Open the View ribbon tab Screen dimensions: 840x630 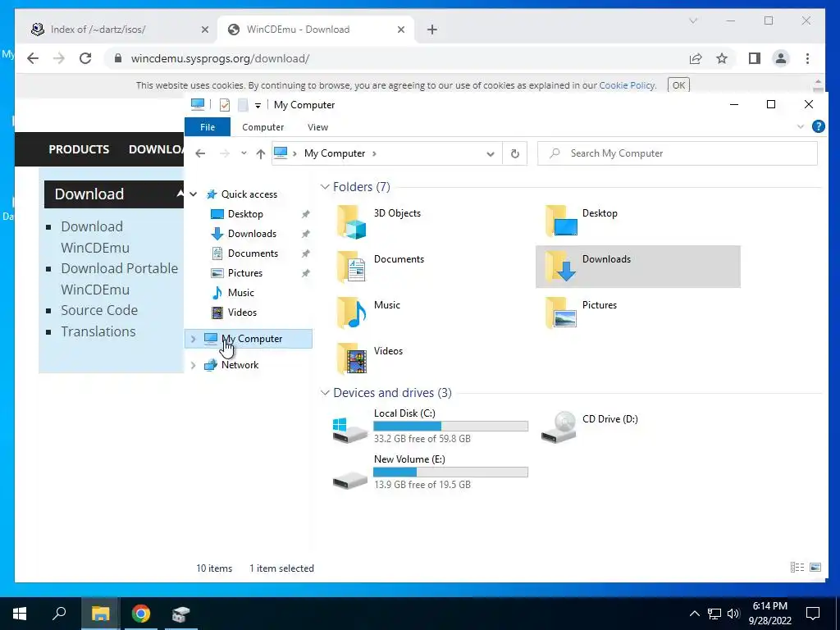[x=317, y=127]
